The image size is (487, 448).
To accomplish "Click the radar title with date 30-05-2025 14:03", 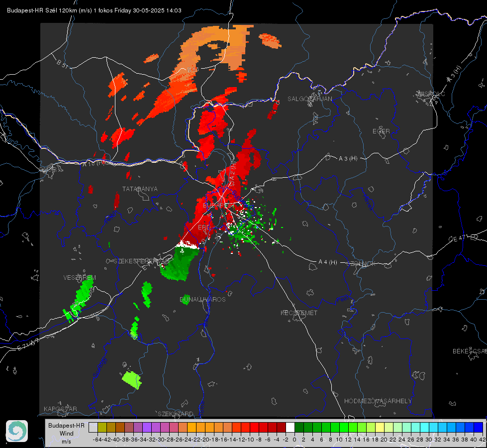I will click(x=94, y=10).
